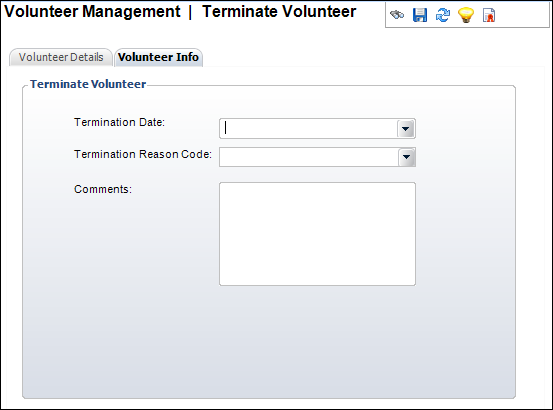Viewport: 553px width, 410px height.
Task: Click the certificate document icon
Action: [x=489, y=15]
